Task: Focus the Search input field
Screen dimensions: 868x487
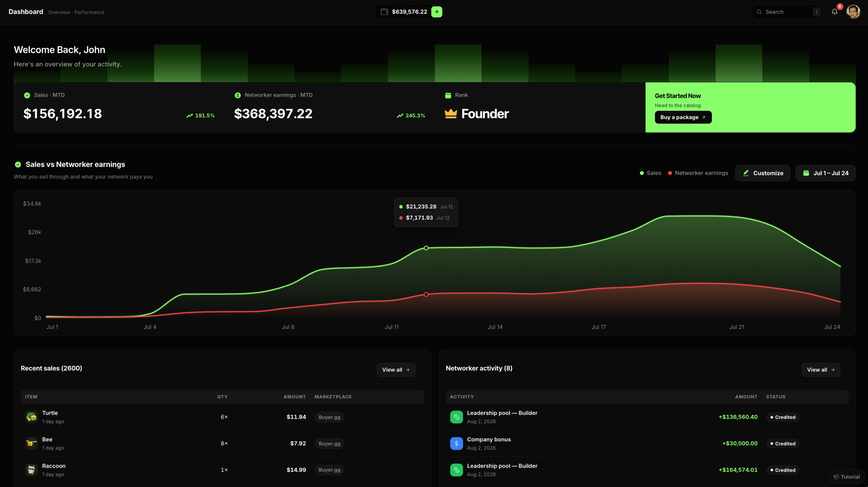Action: [x=787, y=12]
